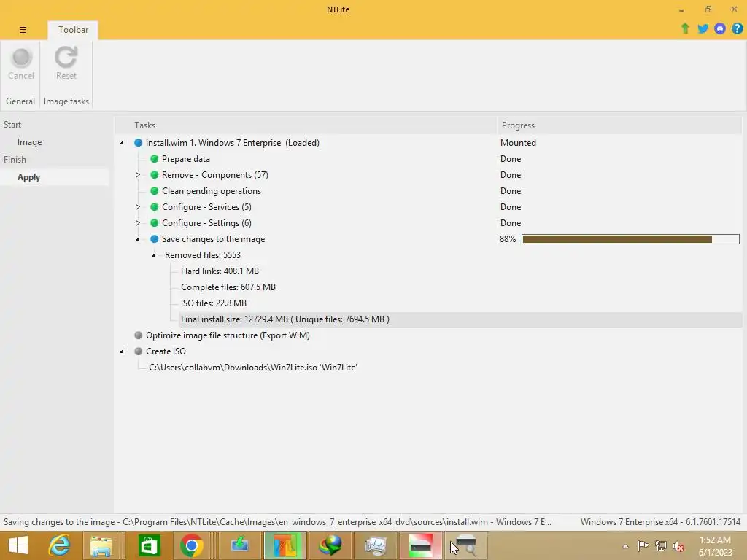This screenshot has width=747, height=560.
Task: Show hidden tray icons arrow
Action: 625,546
